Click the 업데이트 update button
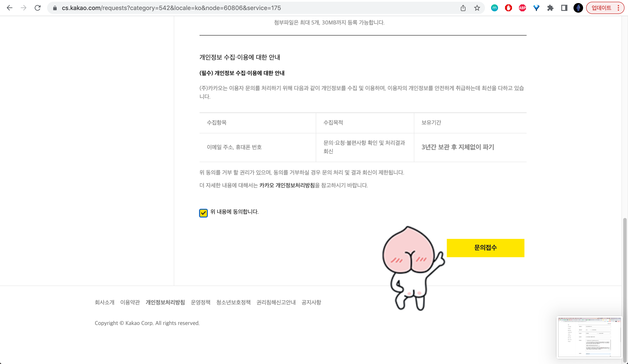The image size is (628, 364). [601, 8]
